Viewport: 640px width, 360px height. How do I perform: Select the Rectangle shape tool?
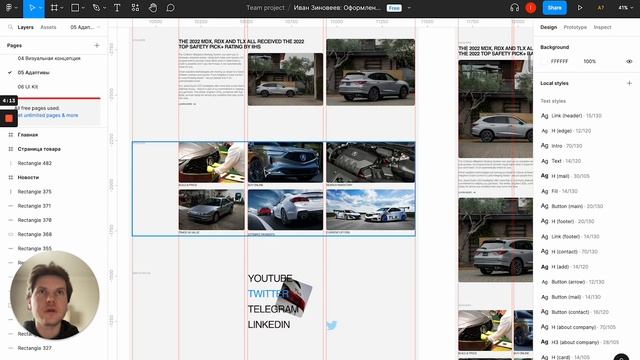point(75,8)
